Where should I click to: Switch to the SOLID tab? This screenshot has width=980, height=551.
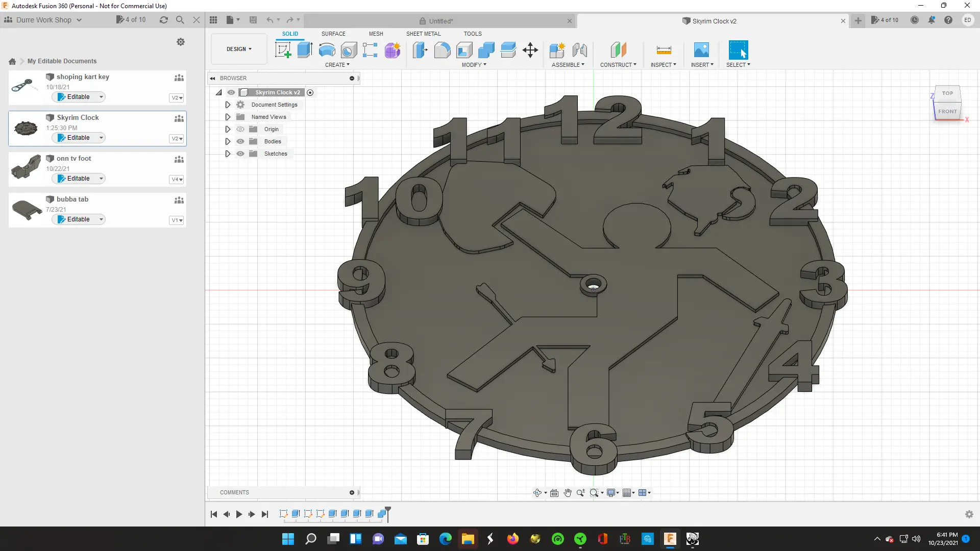pos(290,34)
